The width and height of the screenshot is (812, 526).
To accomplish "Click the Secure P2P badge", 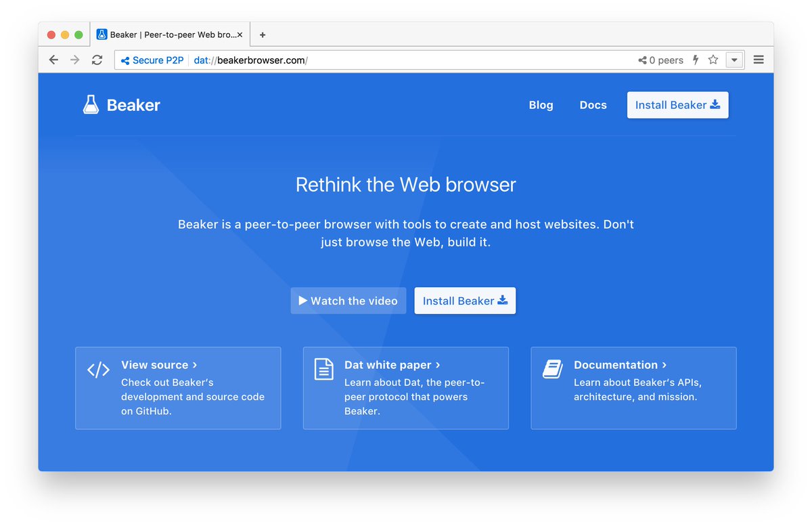I will point(151,60).
